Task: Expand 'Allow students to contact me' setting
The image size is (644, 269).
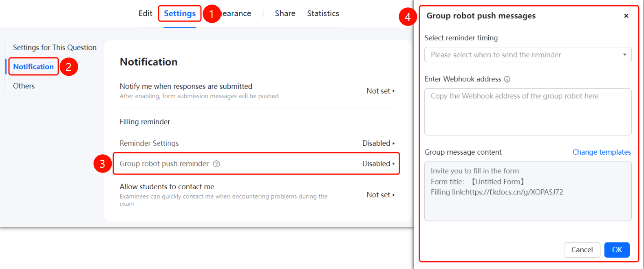Action: (x=380, y=195)
